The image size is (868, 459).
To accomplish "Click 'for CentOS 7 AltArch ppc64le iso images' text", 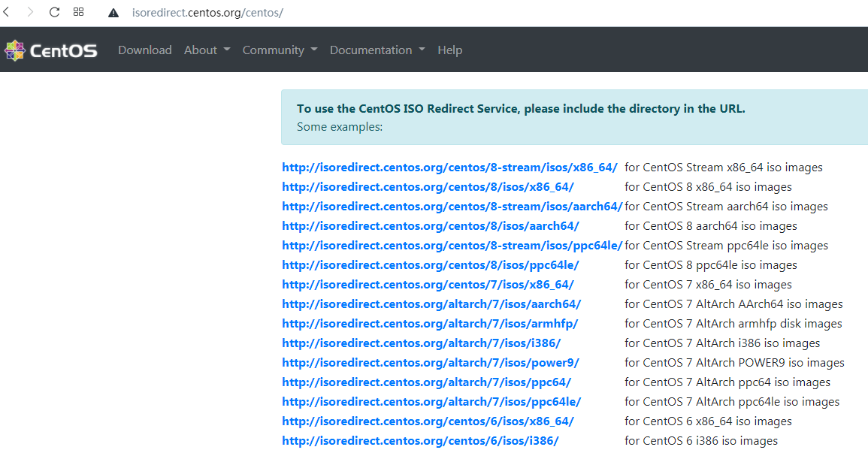I will (x=732, y=401).
